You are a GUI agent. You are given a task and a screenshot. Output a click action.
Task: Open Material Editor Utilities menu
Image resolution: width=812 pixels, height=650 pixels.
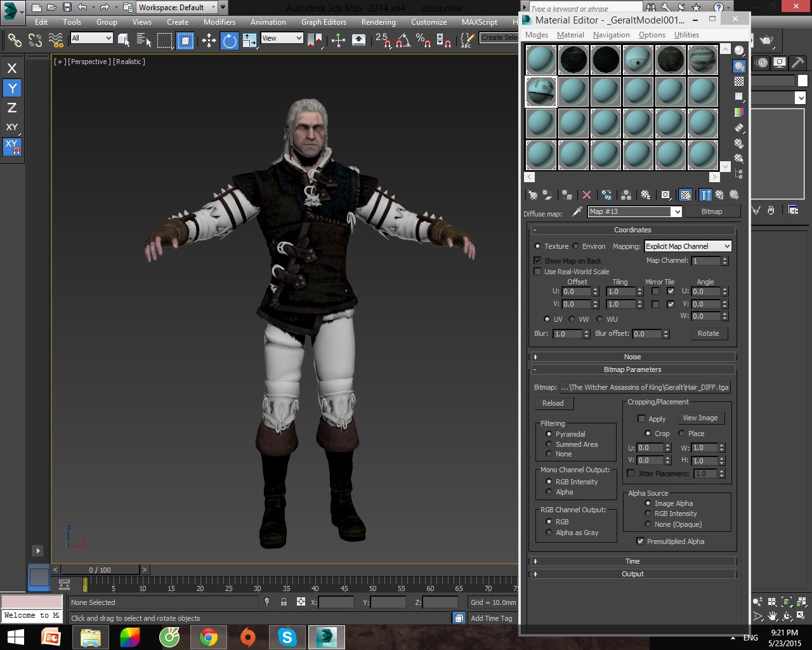pos(686,35)
